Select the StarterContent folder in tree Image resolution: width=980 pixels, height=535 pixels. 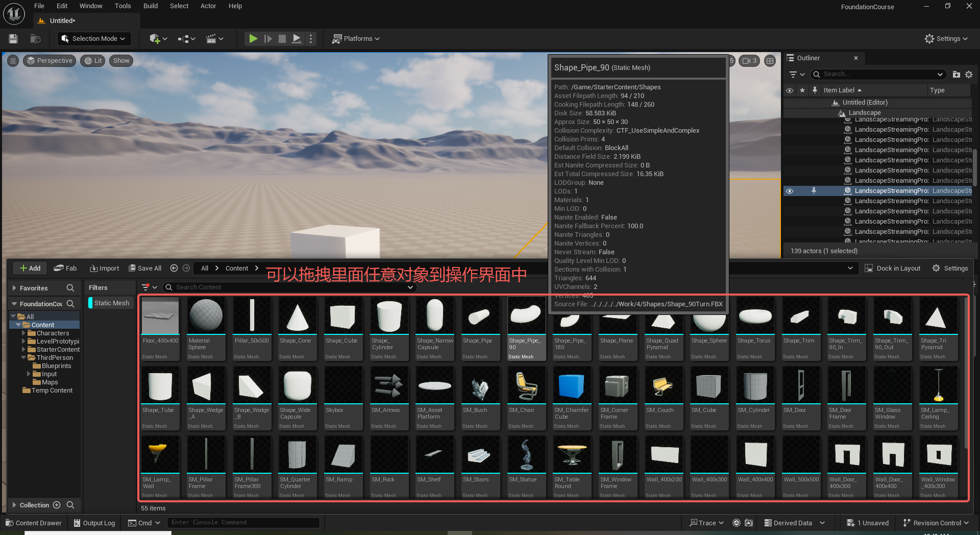(58, 350)
